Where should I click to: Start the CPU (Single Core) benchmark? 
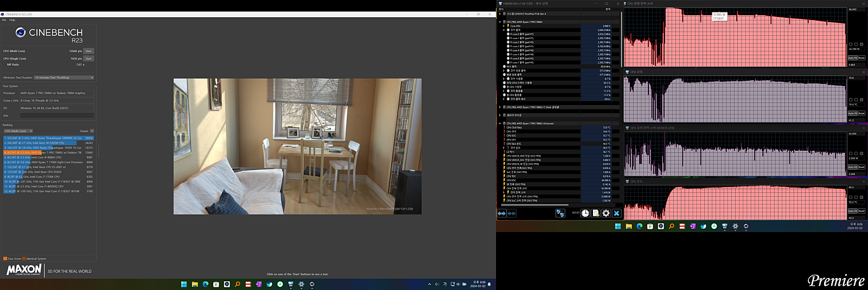pos(88,59)
